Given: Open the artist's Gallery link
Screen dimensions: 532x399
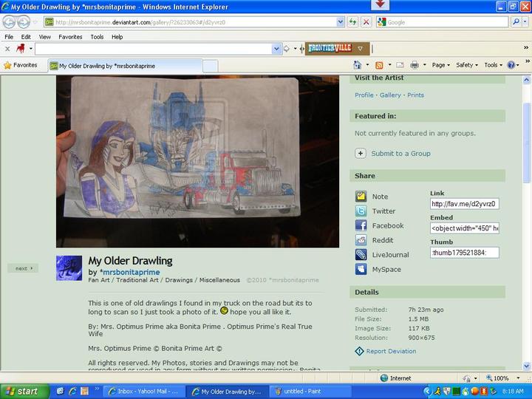Looking at the screenshot, I should pos(390,95).
